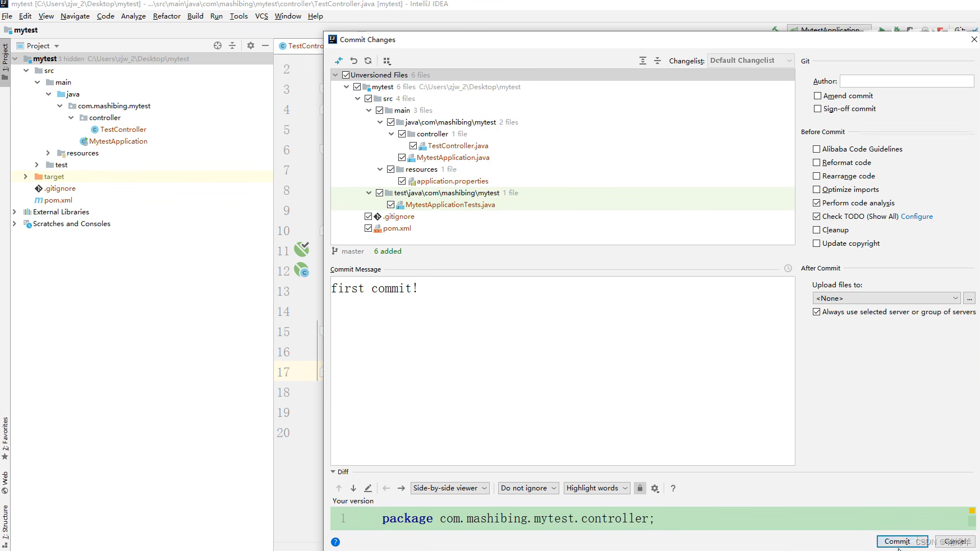Select application.properties in commit tree
980x551 pixels.
tap(452, 181)
